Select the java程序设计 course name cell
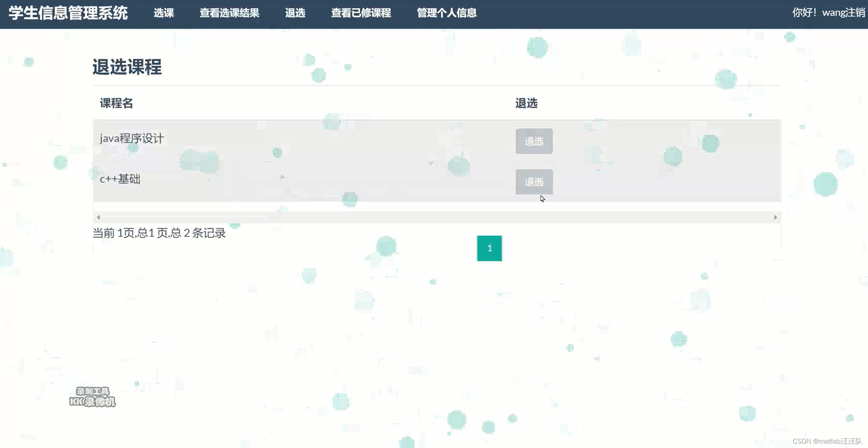 (132, 138)
